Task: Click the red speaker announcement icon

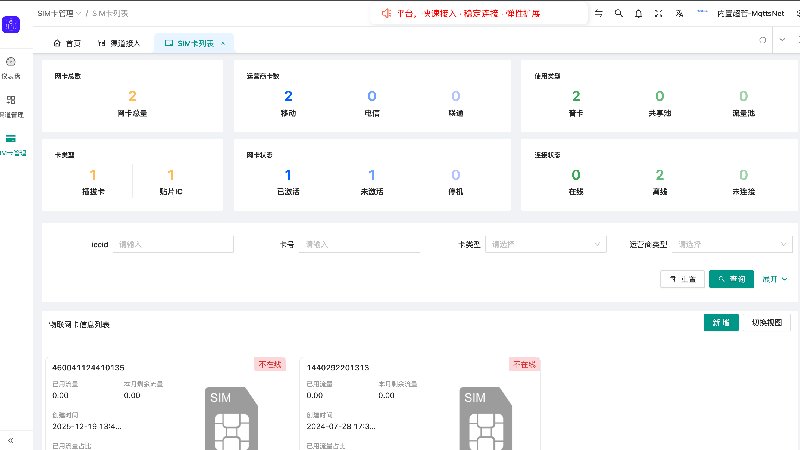Action: (386, 13)
